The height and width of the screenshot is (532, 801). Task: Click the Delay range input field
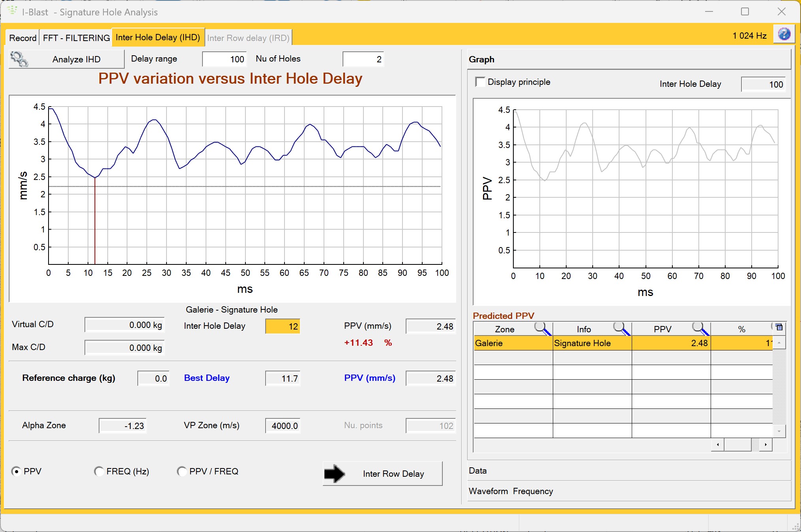(x=224, y=59)
